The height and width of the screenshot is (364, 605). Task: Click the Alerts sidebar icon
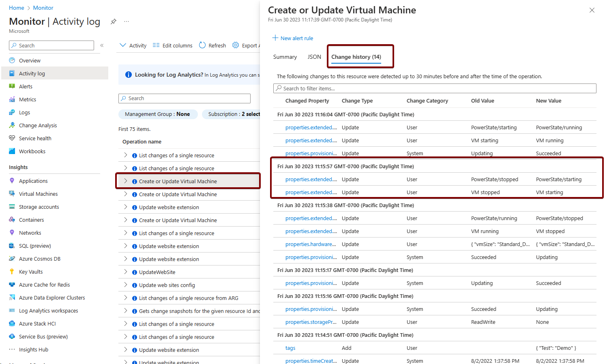point(12,86)
